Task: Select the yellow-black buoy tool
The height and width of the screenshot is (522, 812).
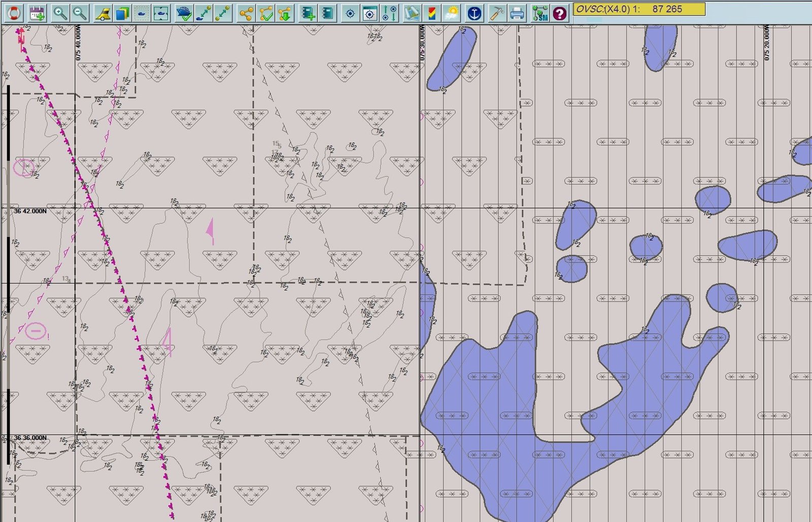Action: coord(104,13)
